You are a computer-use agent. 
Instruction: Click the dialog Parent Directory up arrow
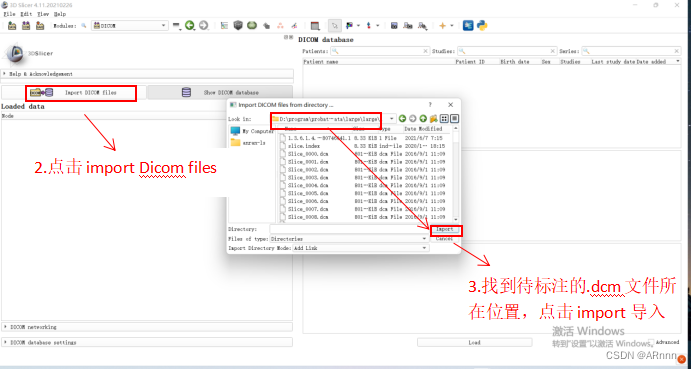pos(423,118)
